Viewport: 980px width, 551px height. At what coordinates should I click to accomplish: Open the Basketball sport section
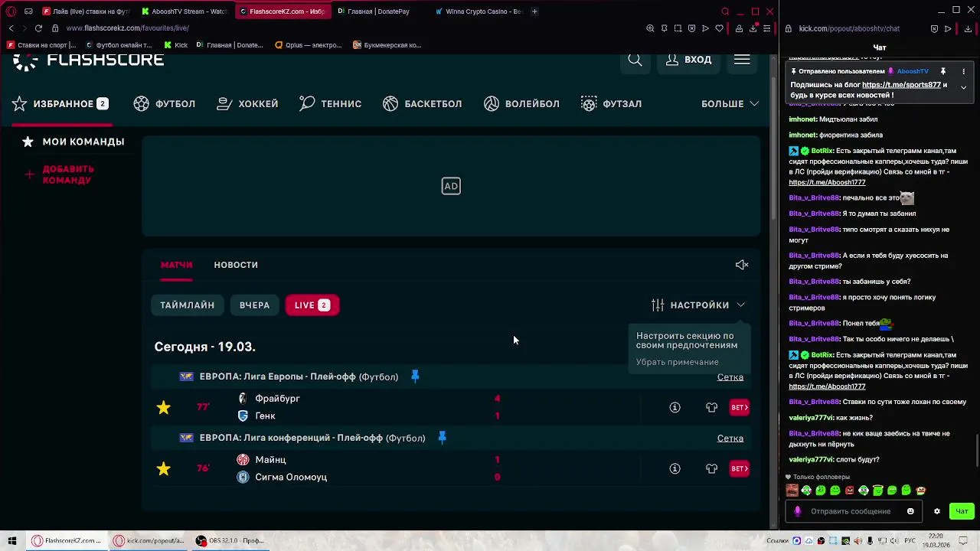click(x=423, y=104)
